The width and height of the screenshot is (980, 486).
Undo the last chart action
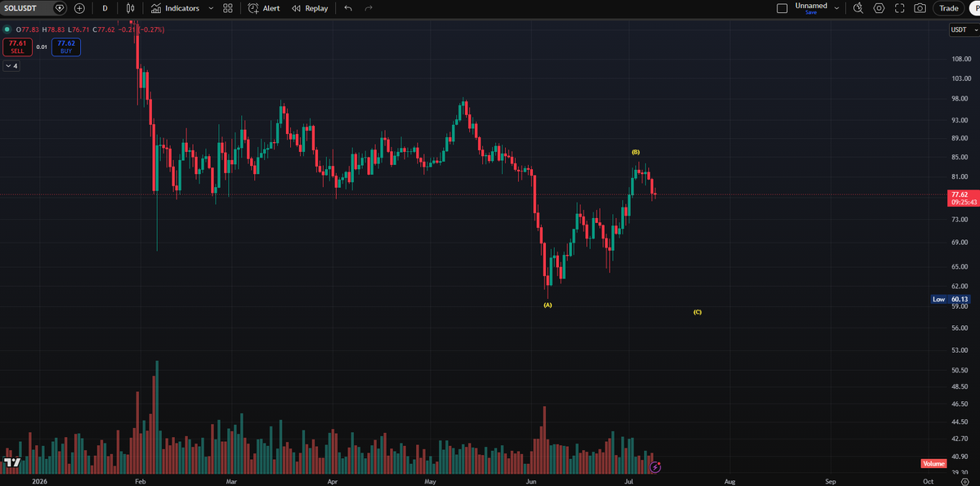click(x=348, y=9)
